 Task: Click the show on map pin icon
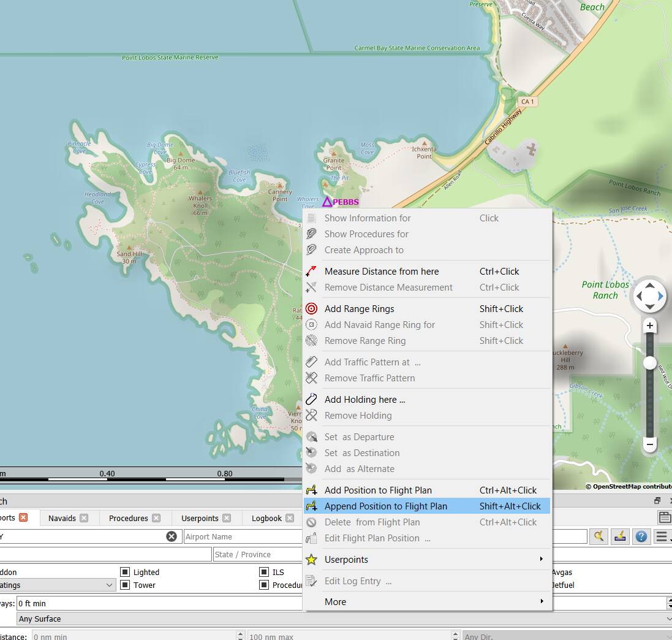(x=620, y=536)
